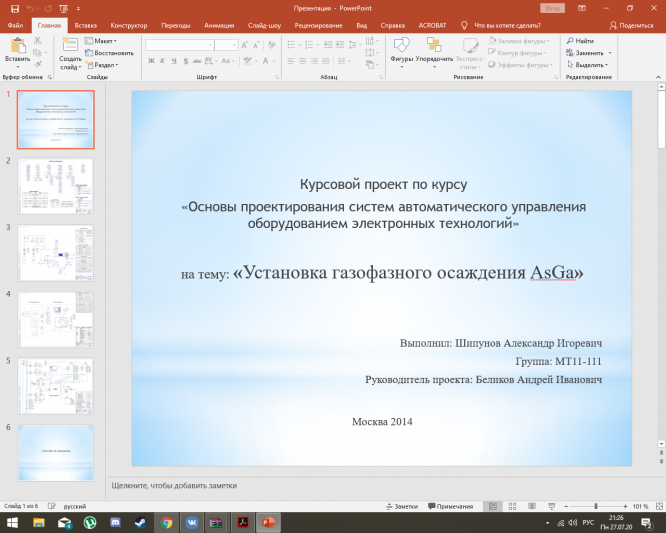Open Google Chrome from the taskbar

[166, 522]
